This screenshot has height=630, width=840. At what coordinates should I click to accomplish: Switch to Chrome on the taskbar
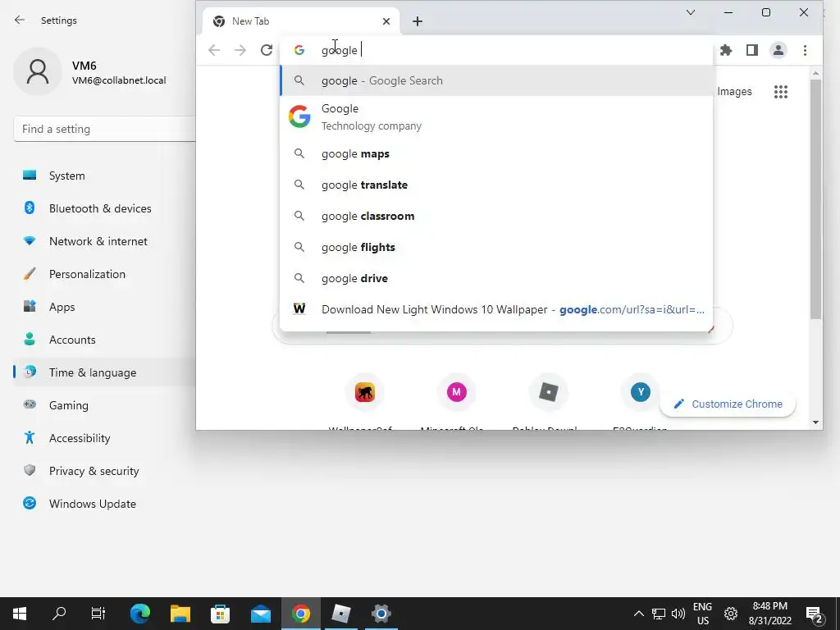pyautogui.click(x=301, y=614)
